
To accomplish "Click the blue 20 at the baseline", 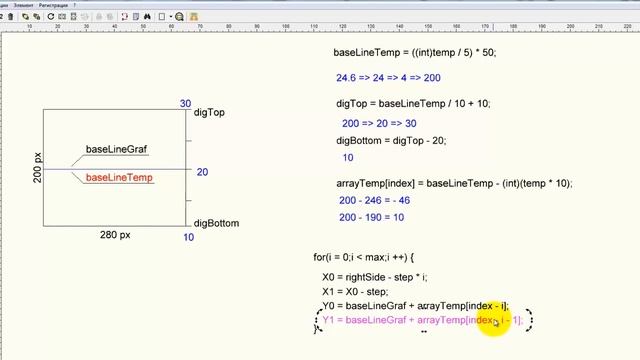I will click(x=202, y=172).
